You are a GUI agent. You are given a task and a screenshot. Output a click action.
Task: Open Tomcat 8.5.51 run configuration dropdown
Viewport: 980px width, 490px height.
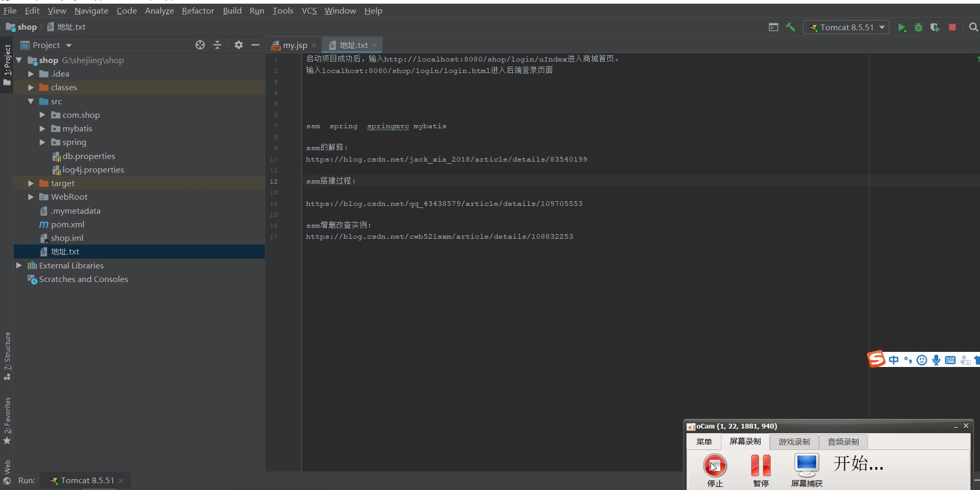click(846, 27)
